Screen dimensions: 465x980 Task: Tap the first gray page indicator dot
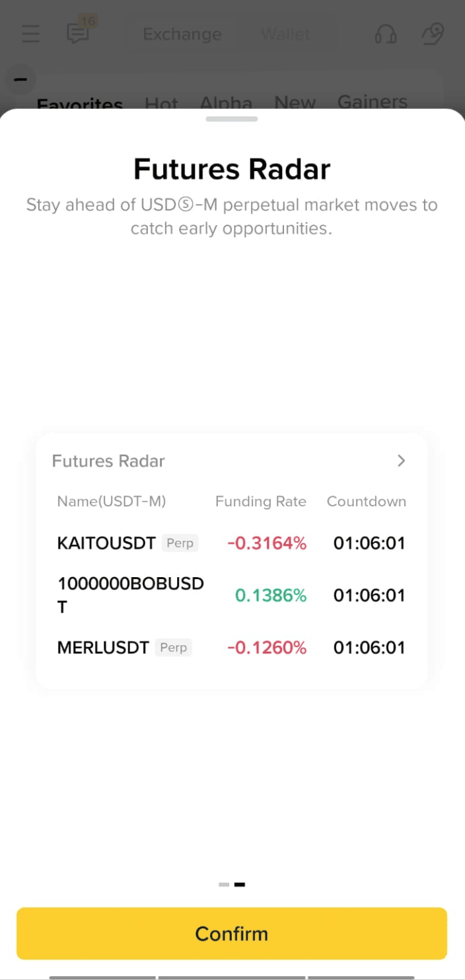pyautogui.click(x=224, y=884)
